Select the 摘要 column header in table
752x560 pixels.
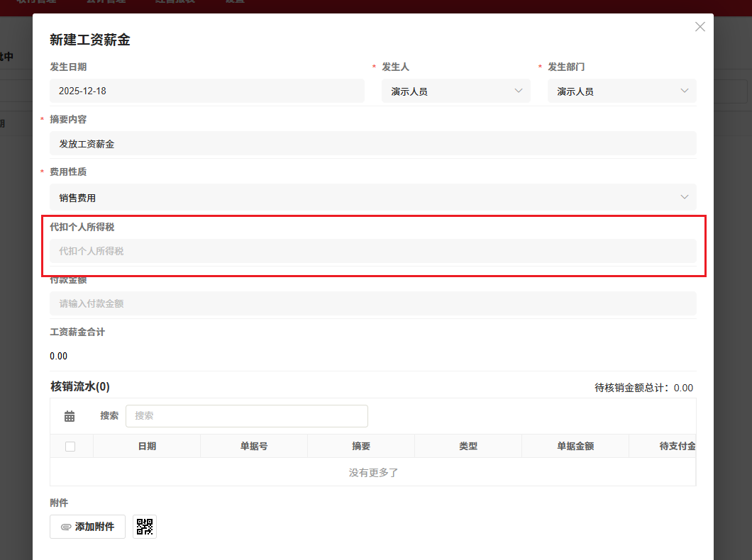pyautogui.click(x=361, y=446)
